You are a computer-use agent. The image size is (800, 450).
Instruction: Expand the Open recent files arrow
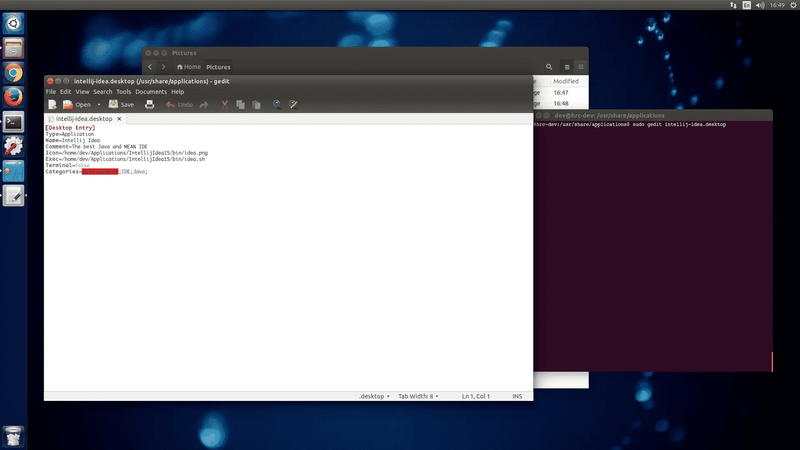pyautogui.click(x=98, y=104)
